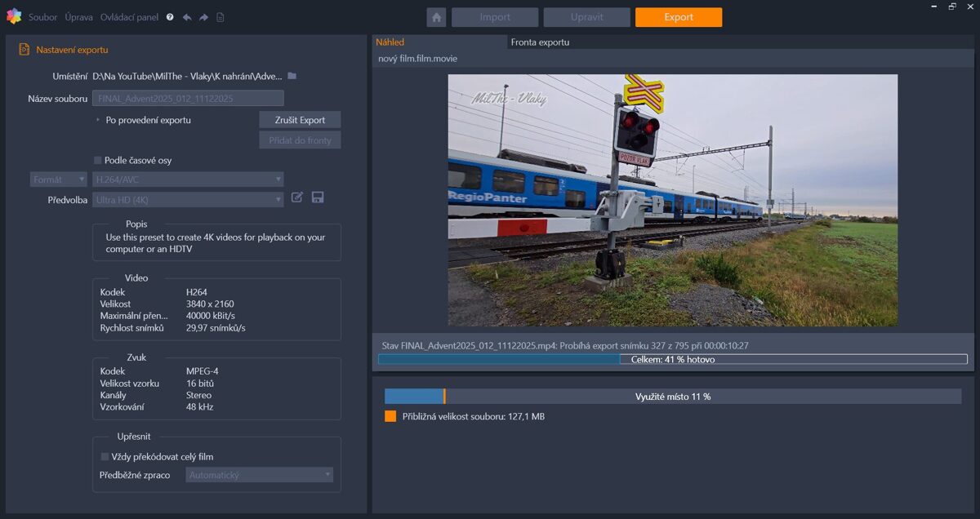Click the undo arrow icon
Screen dimensions: 980x519
[x=187, y=17]
